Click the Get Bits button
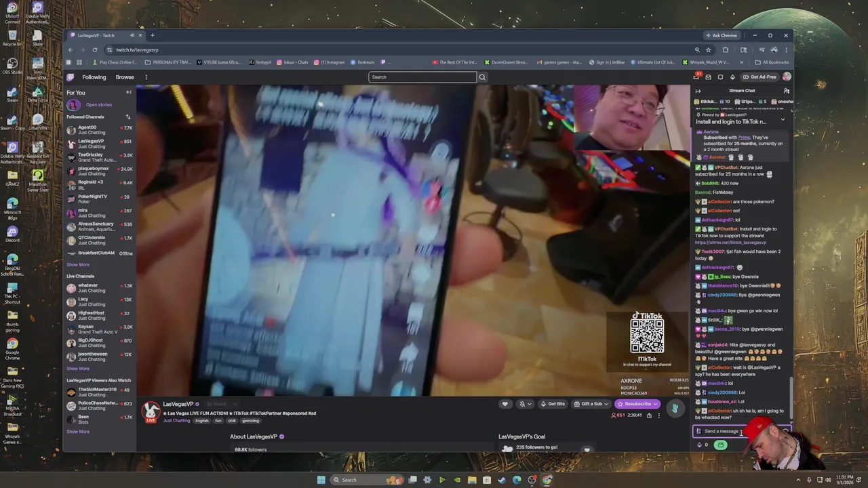 click(553, 404)
